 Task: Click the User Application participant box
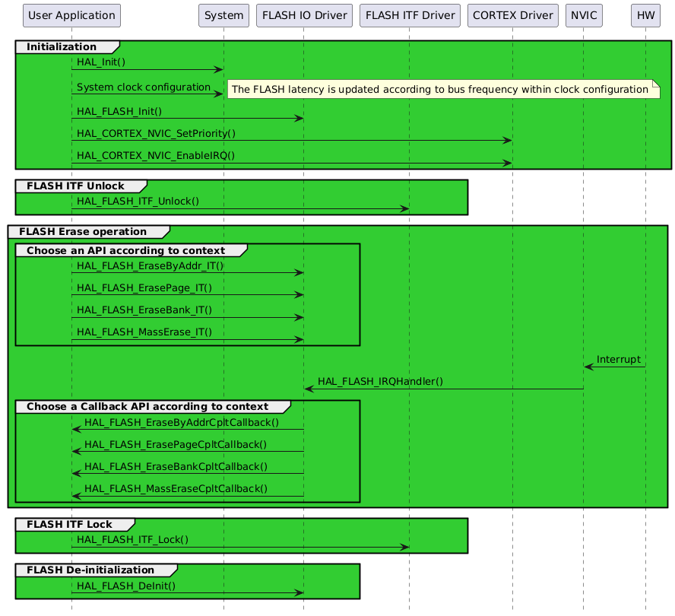coord(72,15)
